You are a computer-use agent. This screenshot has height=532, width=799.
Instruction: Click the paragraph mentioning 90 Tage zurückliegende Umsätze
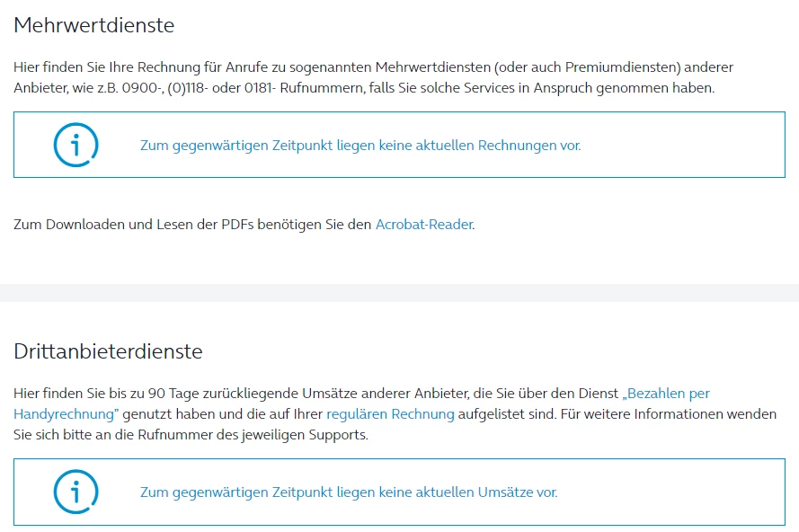(x=270, y=394)
